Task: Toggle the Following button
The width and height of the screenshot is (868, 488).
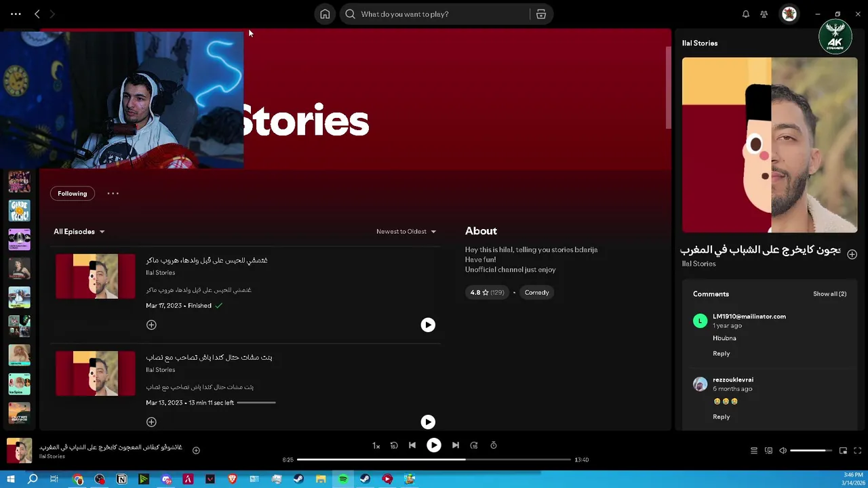Action: 73,194
